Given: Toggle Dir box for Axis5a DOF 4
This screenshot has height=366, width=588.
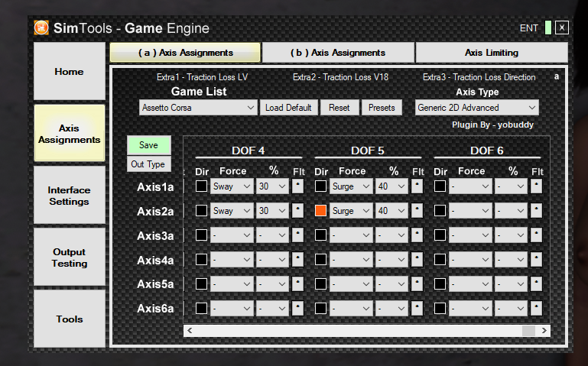Looking at the screenshot, I should coord(201,283).
